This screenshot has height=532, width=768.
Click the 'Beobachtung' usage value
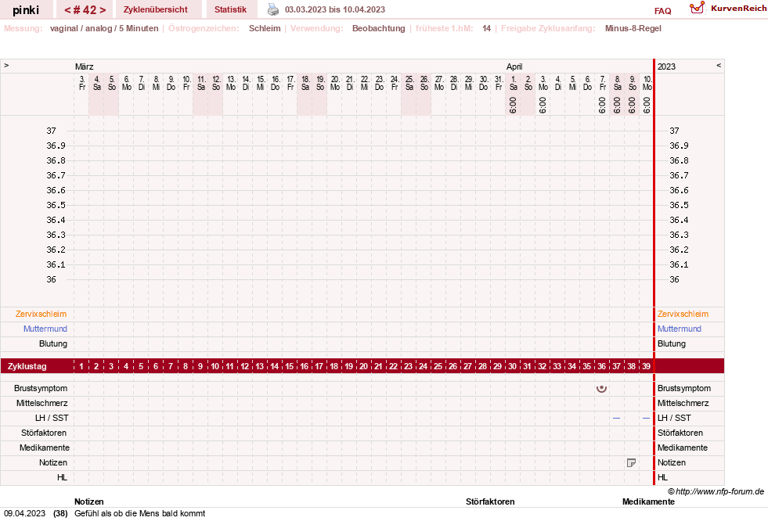[379, 28]
